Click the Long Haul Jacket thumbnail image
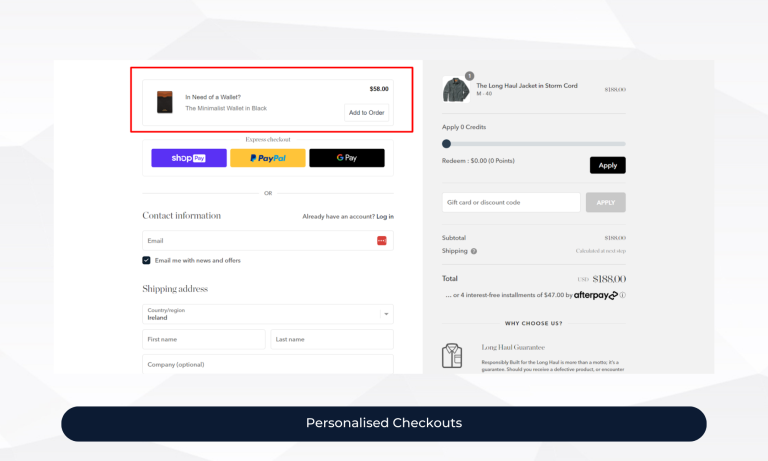This screenshot has width=768, height=461. tap(456, 90)
